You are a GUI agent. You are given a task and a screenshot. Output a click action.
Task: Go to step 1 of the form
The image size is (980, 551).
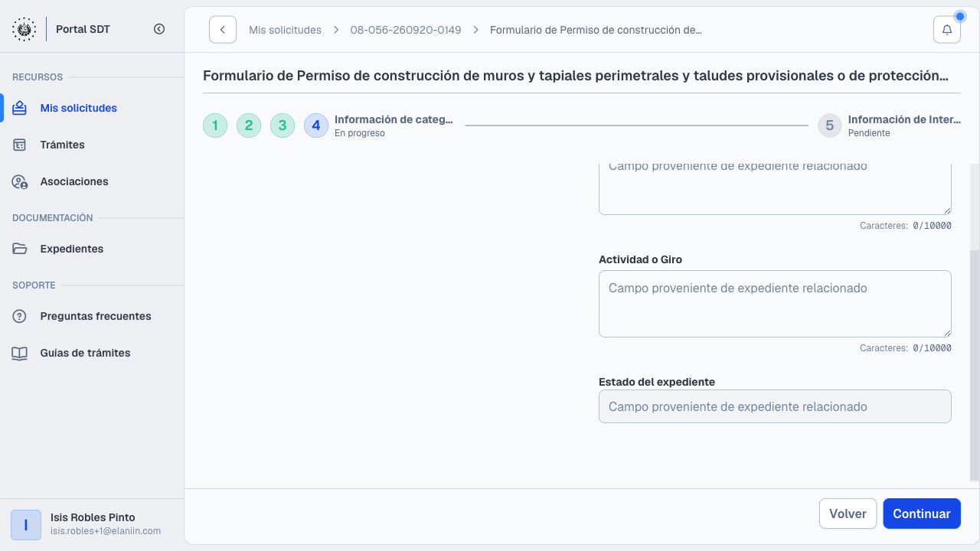coord(215,126)
